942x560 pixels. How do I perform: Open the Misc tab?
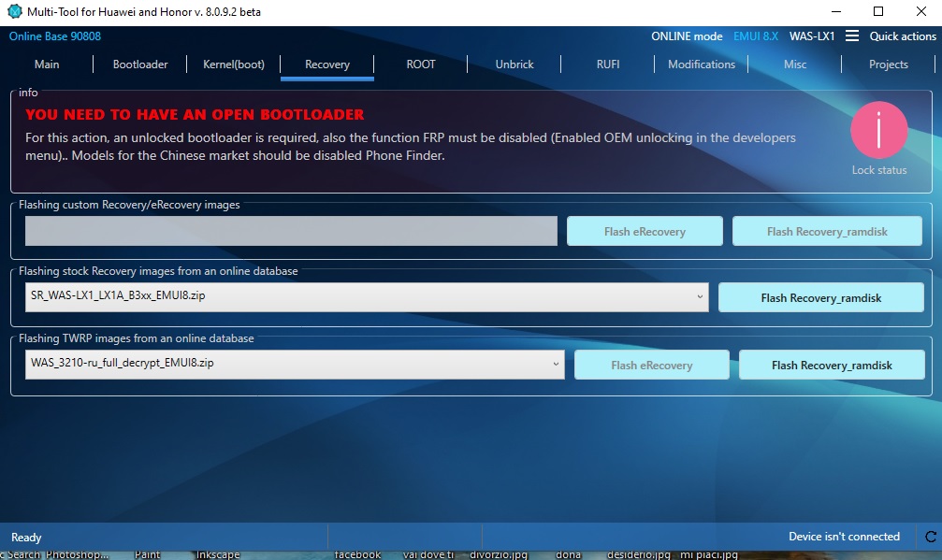[795, 65]
